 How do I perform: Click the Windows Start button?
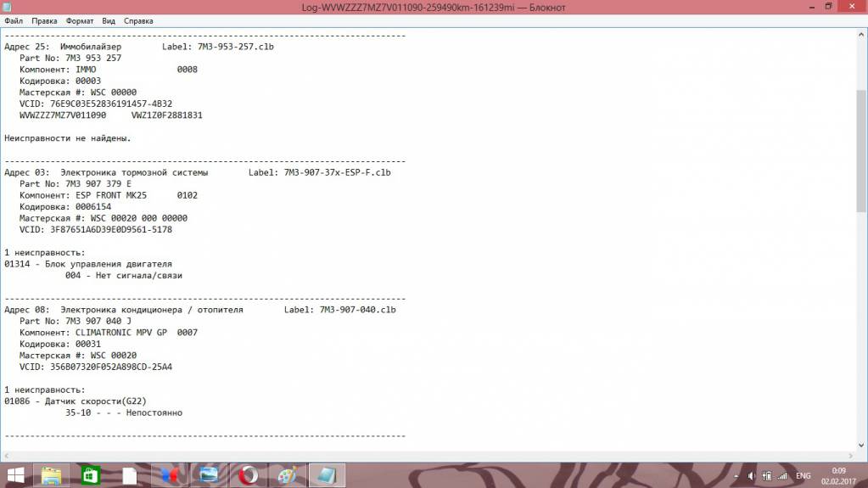[15, 475]
